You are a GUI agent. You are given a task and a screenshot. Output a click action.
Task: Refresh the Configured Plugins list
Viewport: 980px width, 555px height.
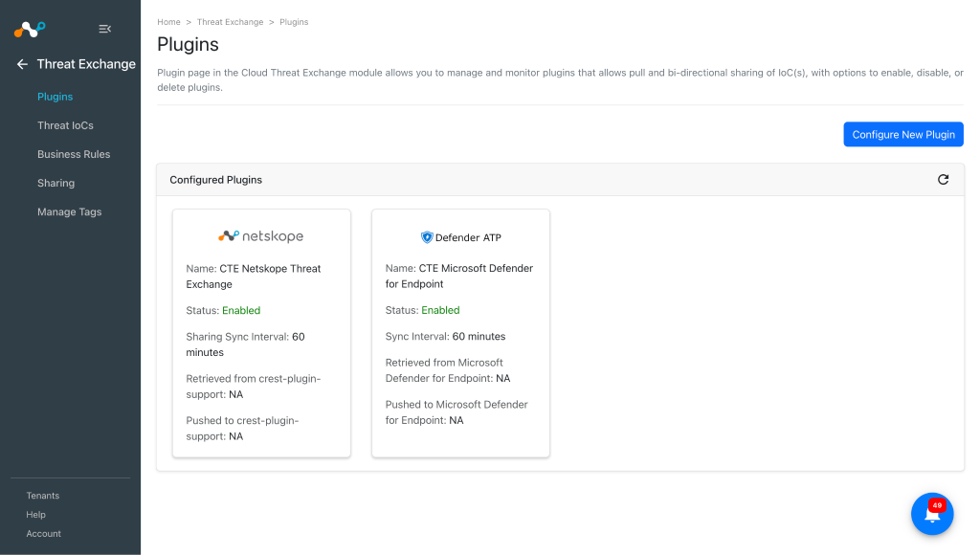(x=943, y=179)
